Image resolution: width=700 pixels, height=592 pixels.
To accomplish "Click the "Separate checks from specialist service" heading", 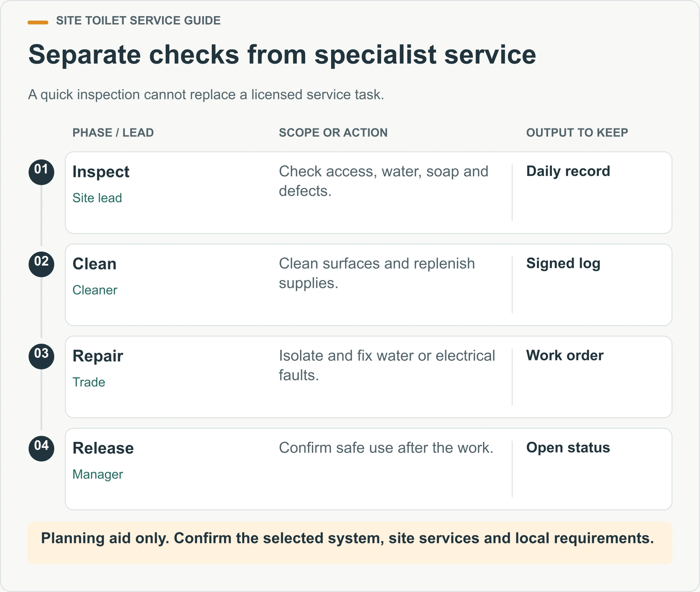I will [282, 55].
